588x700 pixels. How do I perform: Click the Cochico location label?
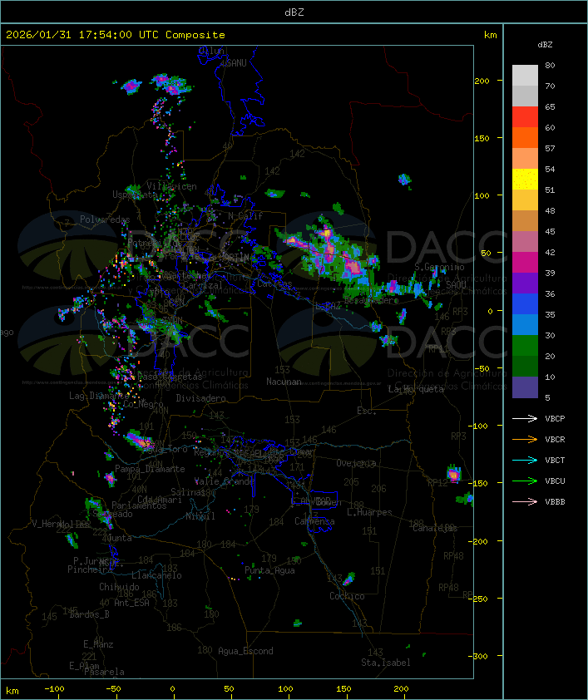tap(347, 596)
